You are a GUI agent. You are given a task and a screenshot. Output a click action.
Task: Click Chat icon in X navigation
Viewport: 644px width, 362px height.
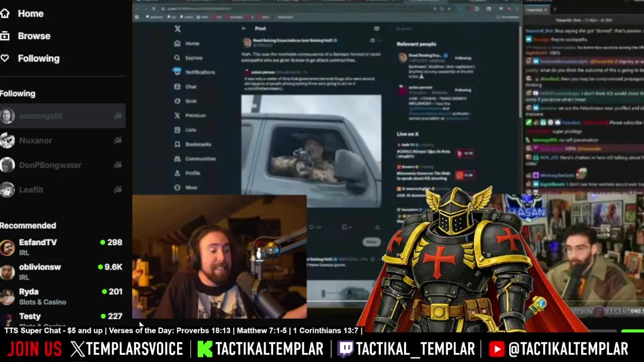[177, 86]
